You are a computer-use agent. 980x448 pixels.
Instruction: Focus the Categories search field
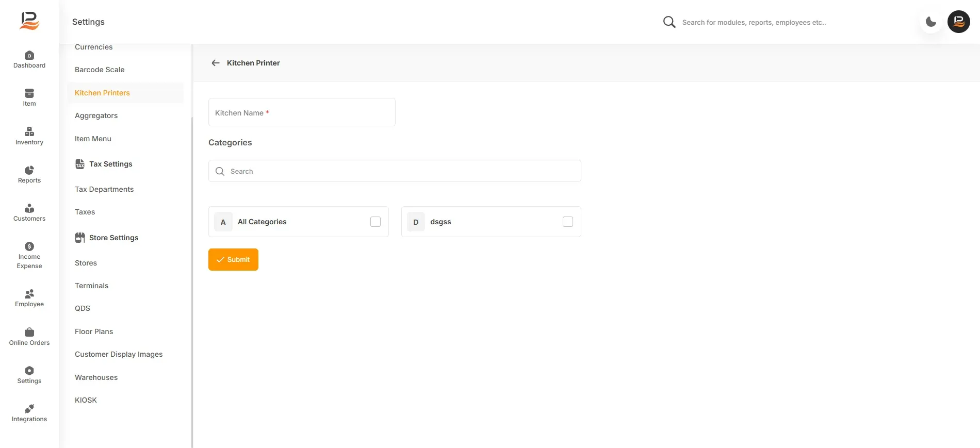click(395, 171)
